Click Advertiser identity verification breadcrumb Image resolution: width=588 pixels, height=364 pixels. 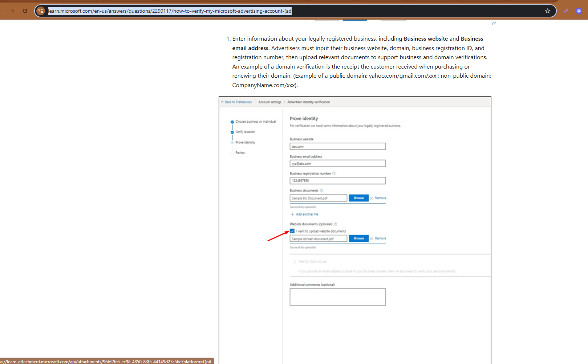(309, 102)
